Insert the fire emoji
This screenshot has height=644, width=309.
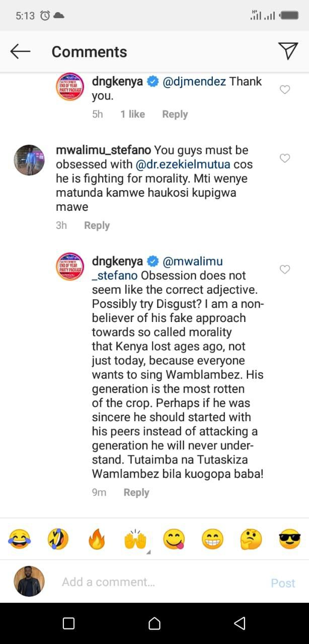click(x=97, y=539)
